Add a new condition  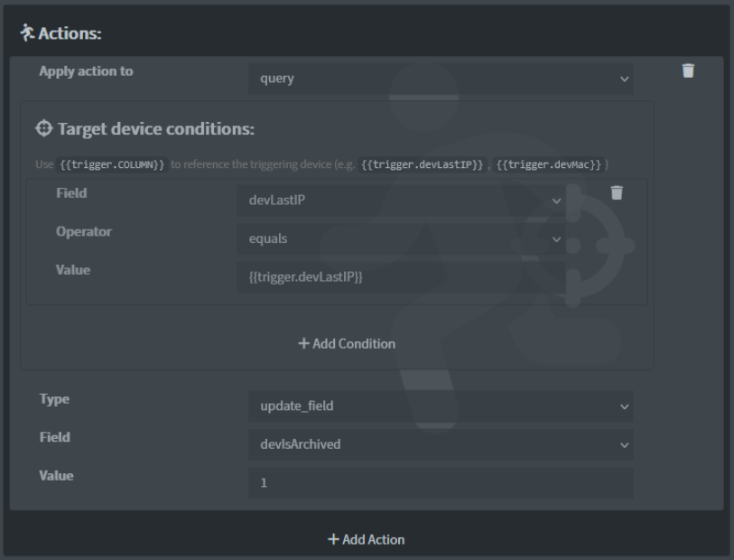click(347, 344)
